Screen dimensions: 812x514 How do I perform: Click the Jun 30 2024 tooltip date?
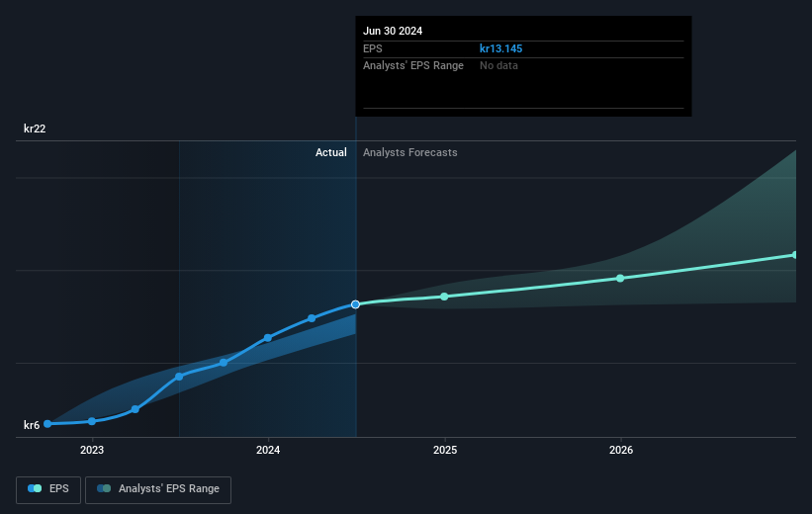(393, 31)
